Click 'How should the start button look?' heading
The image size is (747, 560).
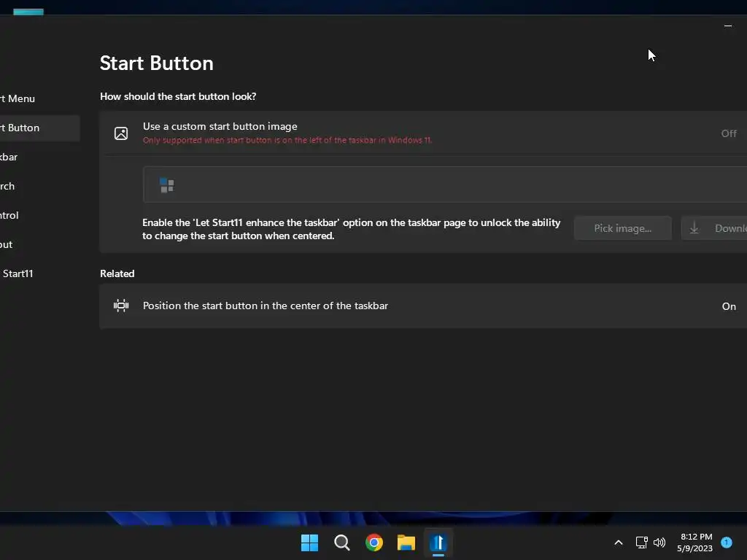pos(178,96)
